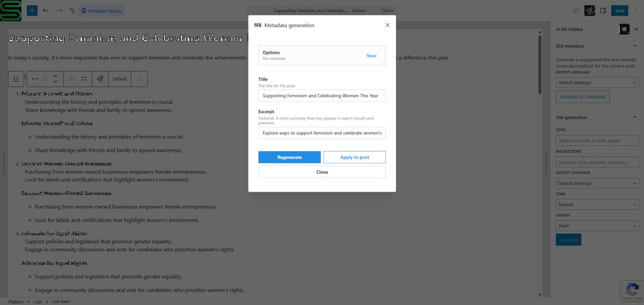Screen dimensions: 644x305
Task: Open block toolbar three-dot options menu
Action: [x=139, y=79]
